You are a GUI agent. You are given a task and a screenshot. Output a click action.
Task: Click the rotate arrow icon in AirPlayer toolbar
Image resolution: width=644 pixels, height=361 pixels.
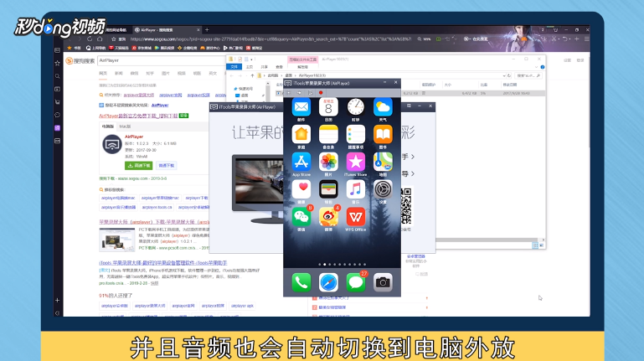299,93
